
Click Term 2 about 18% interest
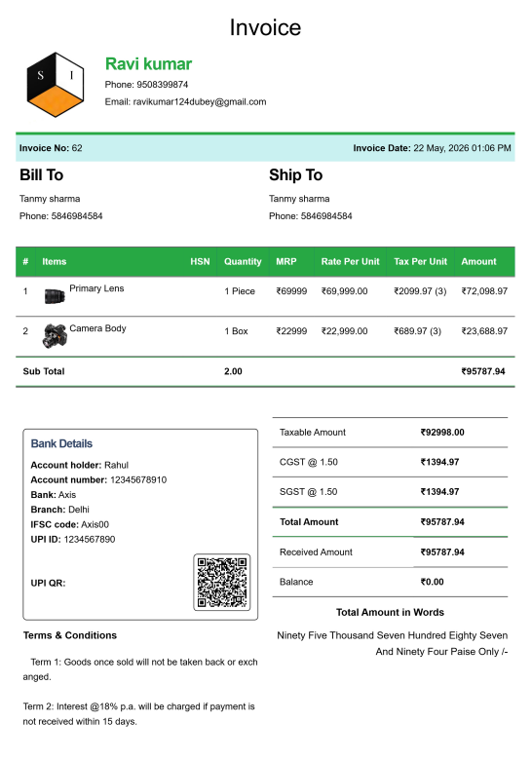pyautogui.click(x=138, y=714)
